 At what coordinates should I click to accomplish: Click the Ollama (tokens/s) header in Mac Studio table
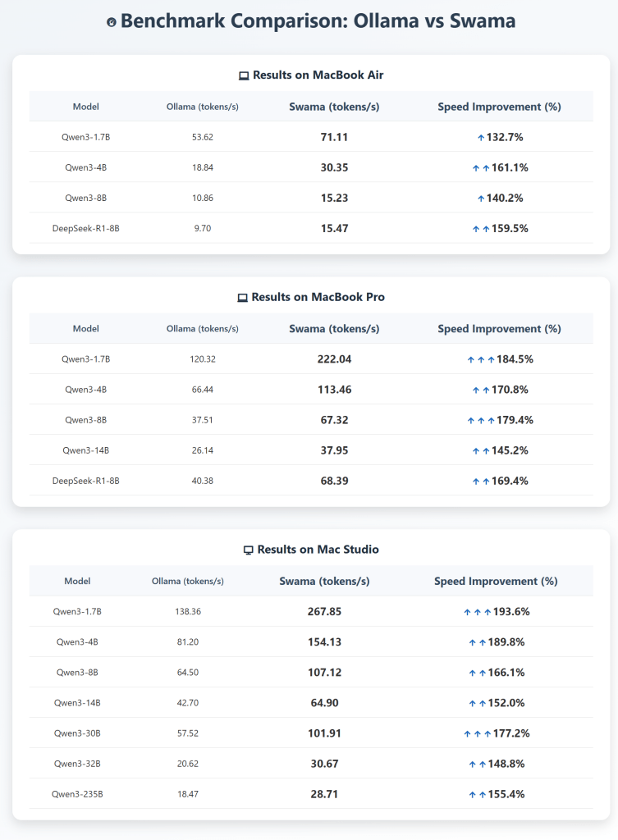pyautogui.click(x=187, y=582)
